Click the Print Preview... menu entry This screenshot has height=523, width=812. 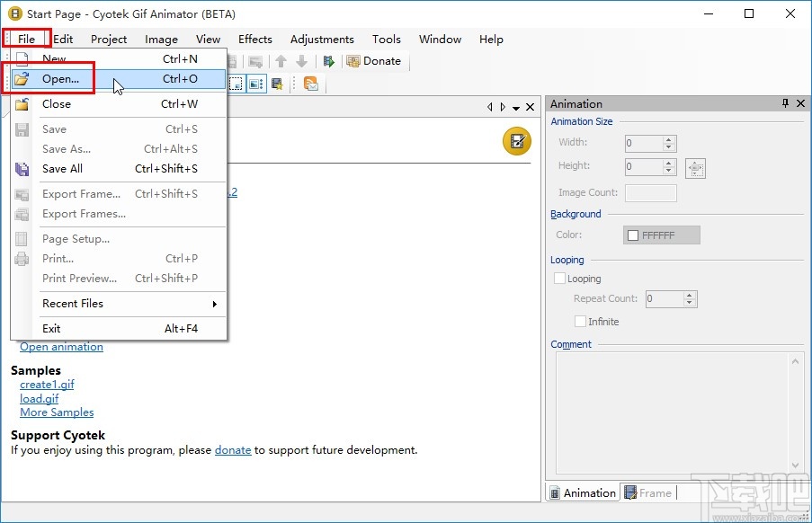[x=118, y=279]
